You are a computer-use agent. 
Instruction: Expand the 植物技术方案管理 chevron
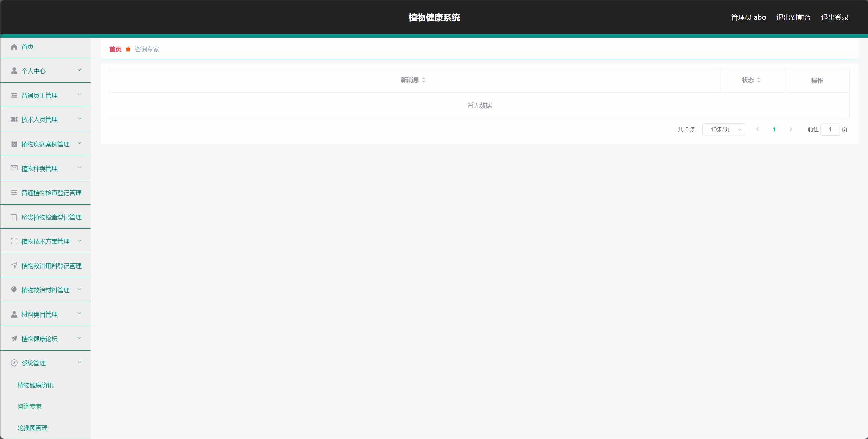tap(79, 241)
